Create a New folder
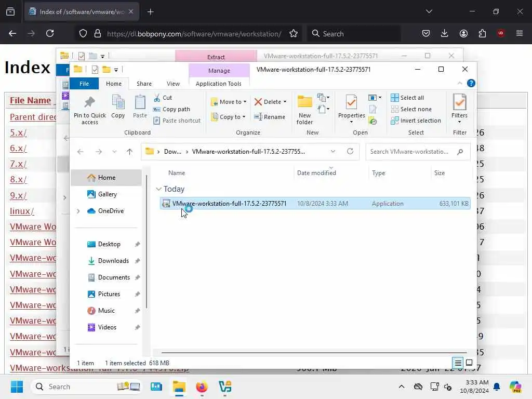Screen dimensions: 532x399 [x=304, y=110]
